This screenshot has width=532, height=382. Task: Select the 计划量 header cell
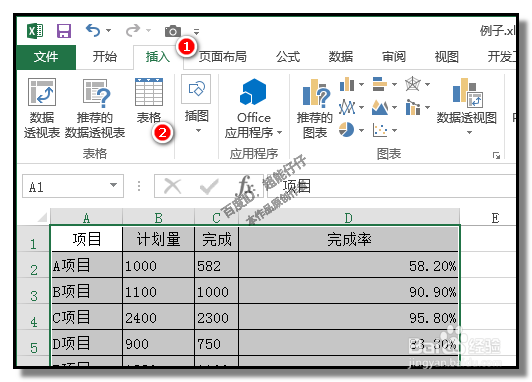pyautogui.click(x=158, y=239)
